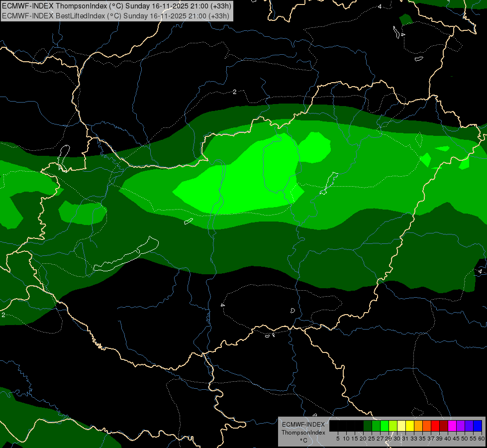Click the red-orange 35–37 legend swatch

point(427,426)
